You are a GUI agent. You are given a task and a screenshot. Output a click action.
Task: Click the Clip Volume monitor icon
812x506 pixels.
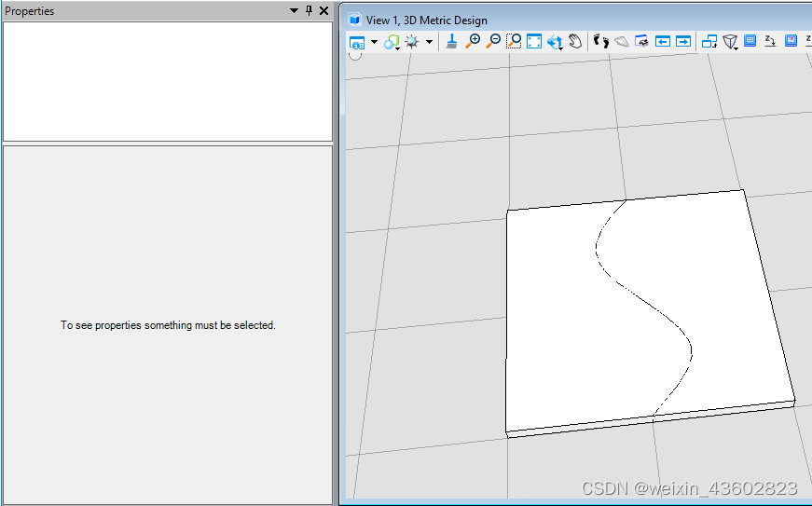click(x=750, y=41)
